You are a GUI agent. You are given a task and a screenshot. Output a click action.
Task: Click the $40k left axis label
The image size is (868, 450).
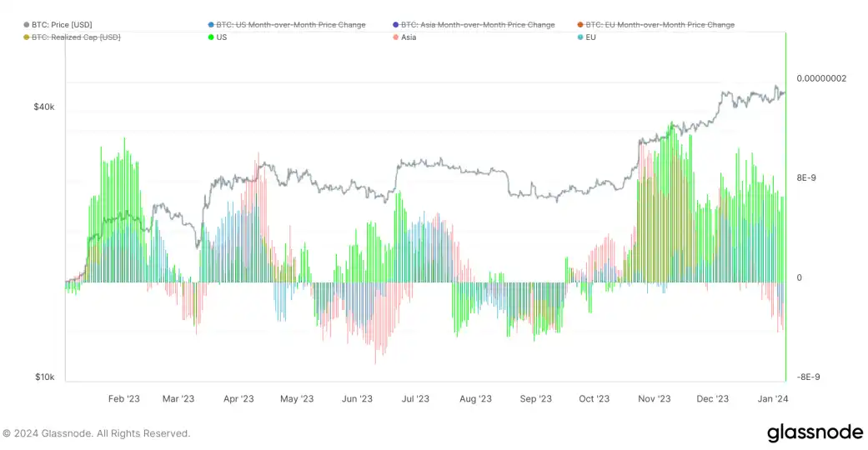tap(44, 107)
